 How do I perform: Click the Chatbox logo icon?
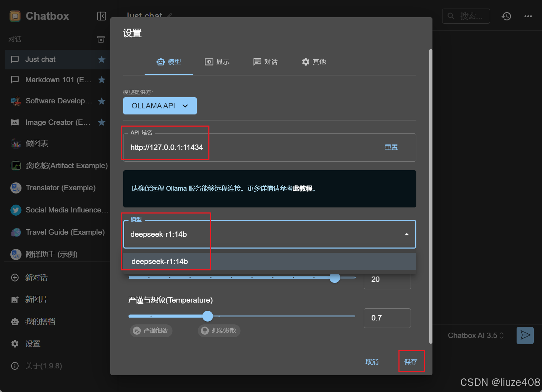[x=15, y=16]
